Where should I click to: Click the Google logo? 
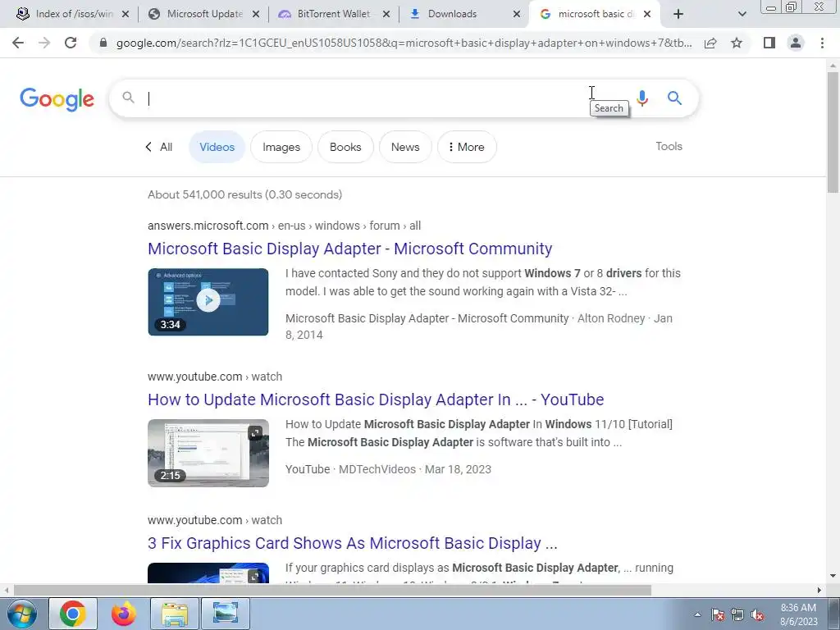click(57, 99)
